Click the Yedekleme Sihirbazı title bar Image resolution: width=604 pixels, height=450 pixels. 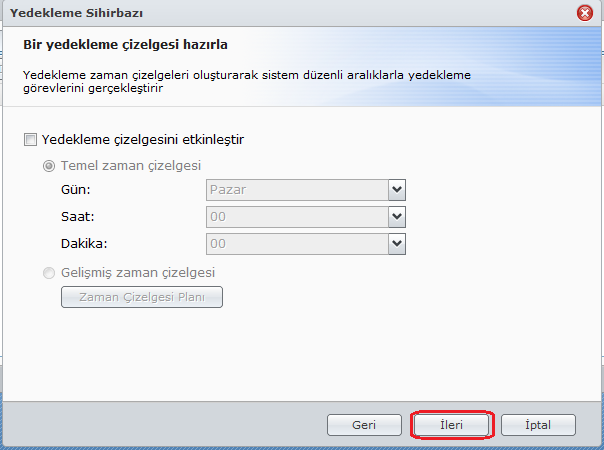(x=250, y=13)
